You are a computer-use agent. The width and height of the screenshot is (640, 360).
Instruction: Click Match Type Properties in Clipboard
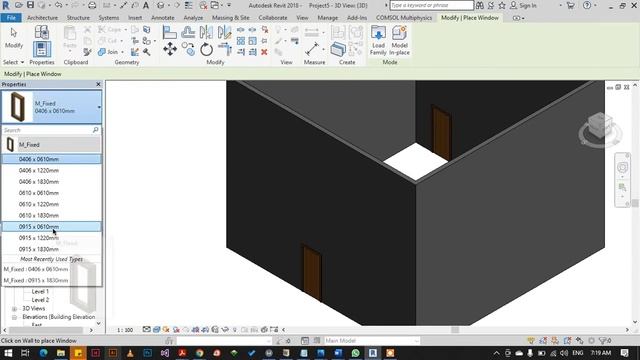point(87,52)
